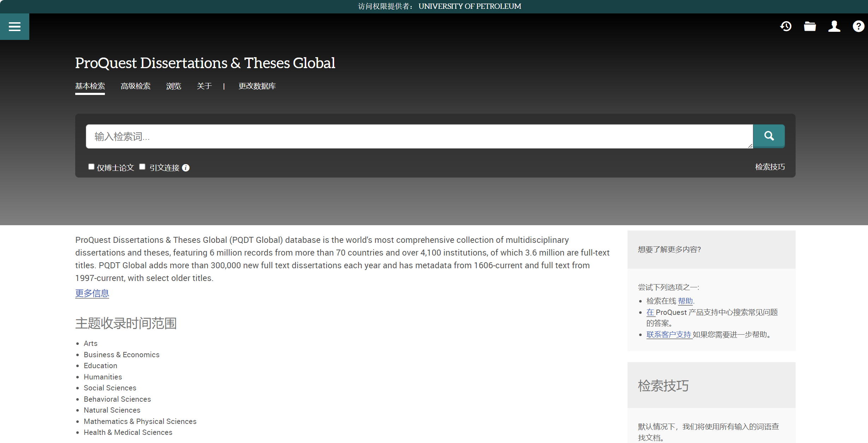Click the magnifier search button
Screen dimensions: 868x443
point(769,136)
